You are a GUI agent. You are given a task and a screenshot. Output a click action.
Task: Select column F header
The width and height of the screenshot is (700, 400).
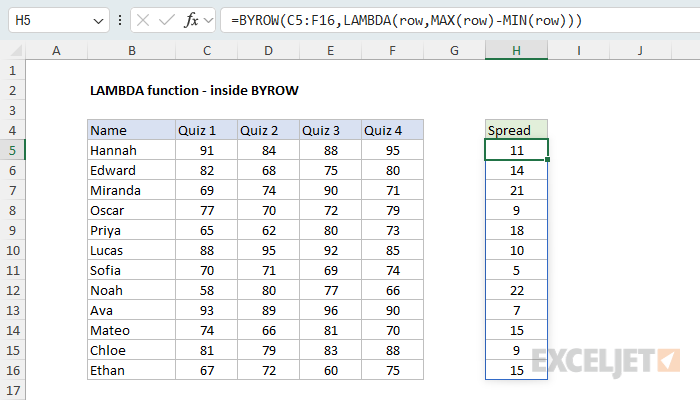[x=392, y=50]
